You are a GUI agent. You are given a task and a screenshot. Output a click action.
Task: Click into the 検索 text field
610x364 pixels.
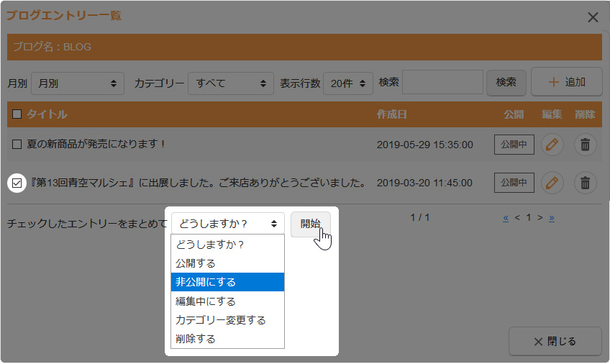[x=442, y=82]
